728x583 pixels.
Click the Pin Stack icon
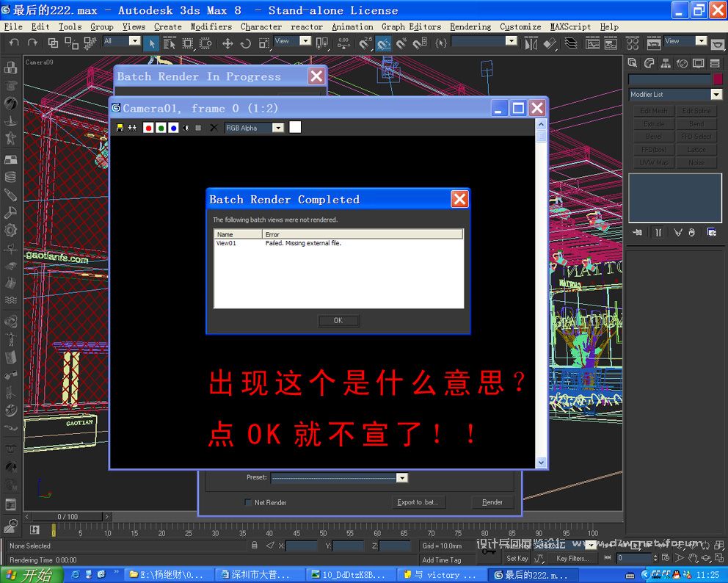[638, 232]
